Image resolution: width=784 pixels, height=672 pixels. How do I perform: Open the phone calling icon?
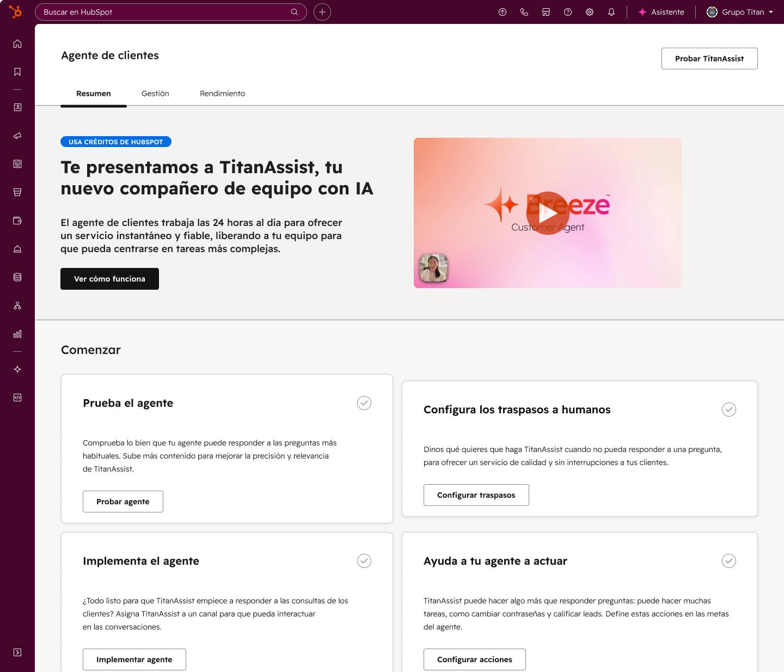tap(524, 12)
